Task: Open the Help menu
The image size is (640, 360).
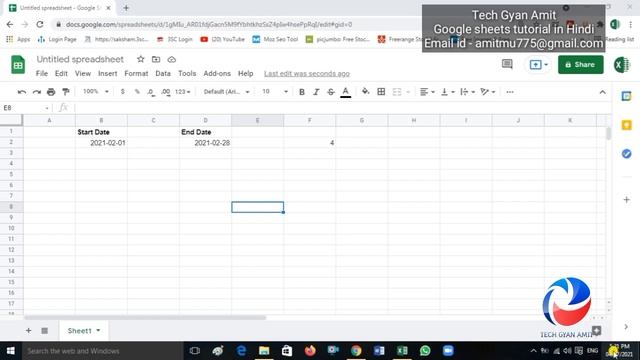Action: pyautogui.click(x=245, y=73)
